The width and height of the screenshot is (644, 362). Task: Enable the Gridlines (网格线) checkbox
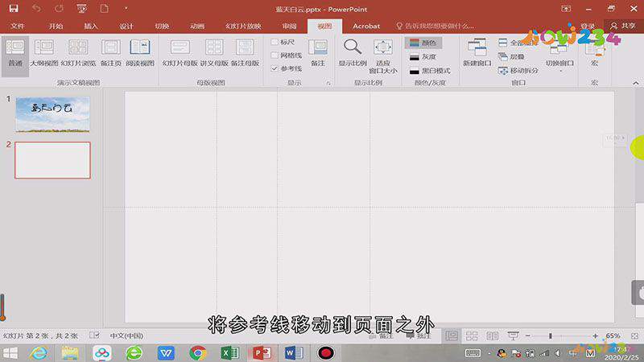(275, 55)
